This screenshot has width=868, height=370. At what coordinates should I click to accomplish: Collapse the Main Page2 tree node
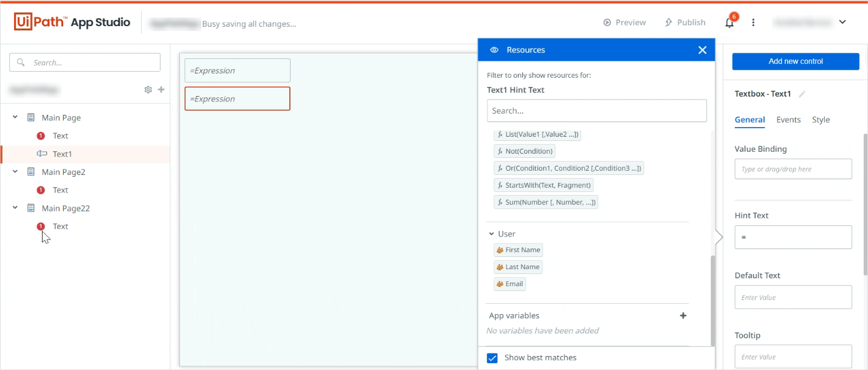pos(15,172)
